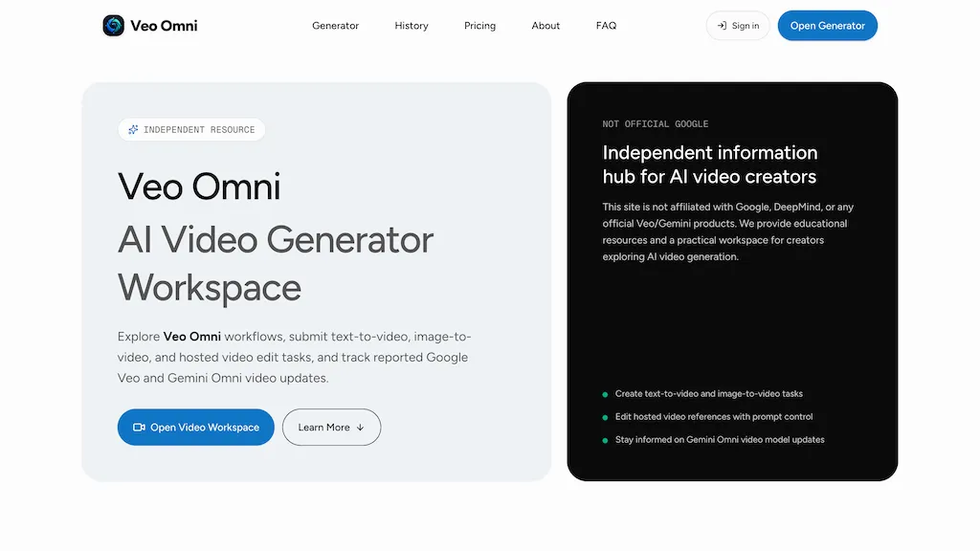The image size is (980, 551).
Task: Open the FAQ nav link
Action: pos(606,26)
